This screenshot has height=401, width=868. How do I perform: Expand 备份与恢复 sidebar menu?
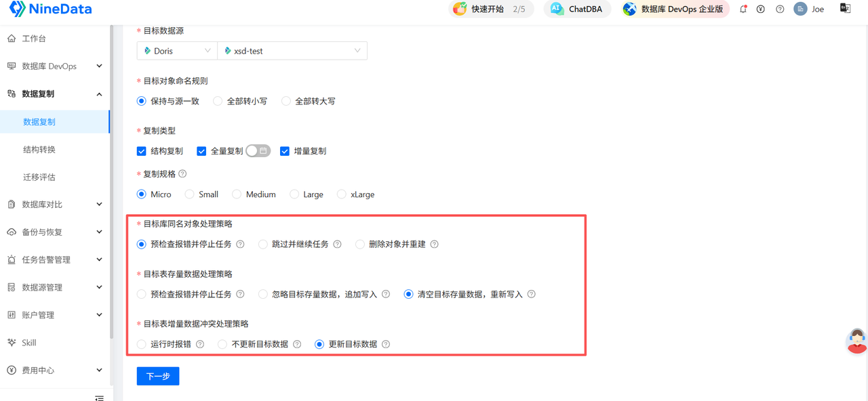click(x=55, y=232)
